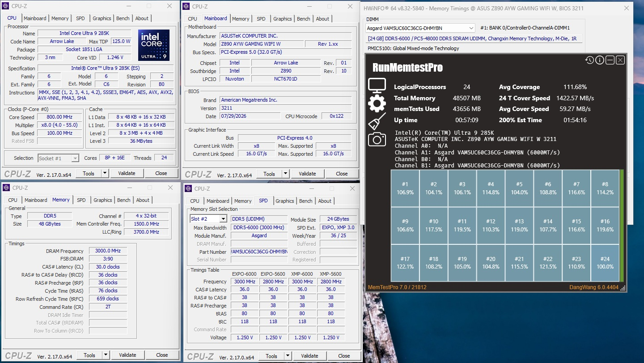Click the MemTestPro 7.0 / 21812 status text
The width and height of the screenshot is (644, 363).
coord(397,287)
